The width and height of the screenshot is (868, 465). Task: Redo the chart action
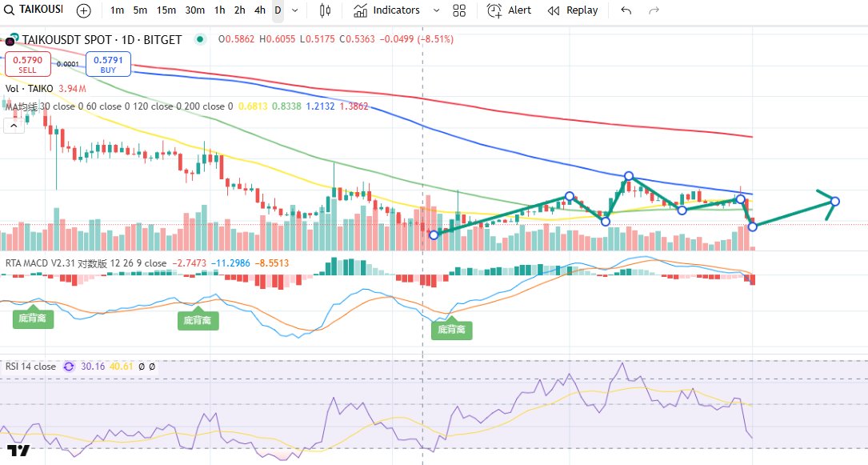(654, 10)
